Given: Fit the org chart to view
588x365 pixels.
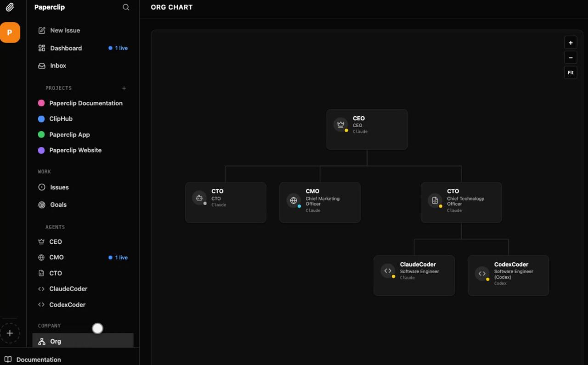Looking at the screenshot, I should (571, 73).
